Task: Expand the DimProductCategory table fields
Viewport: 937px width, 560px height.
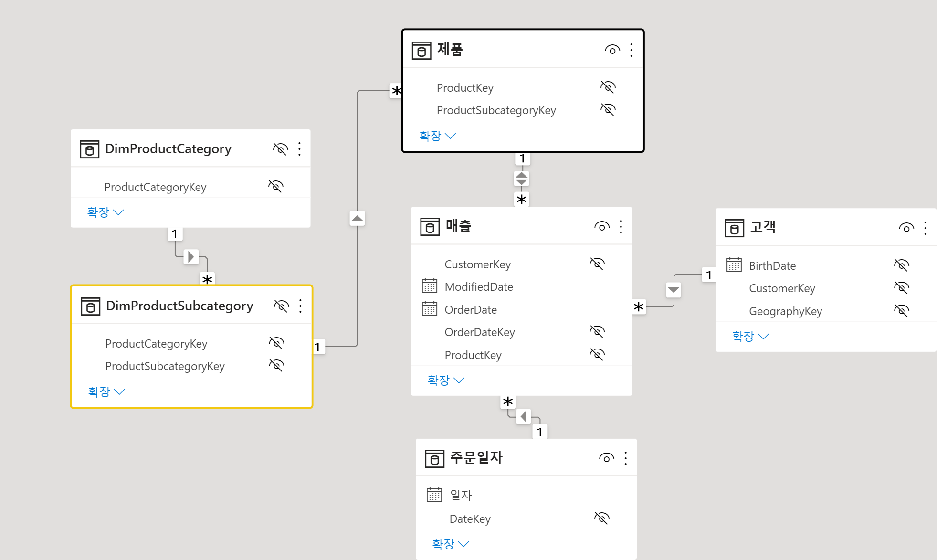Action: pos(105,212)
